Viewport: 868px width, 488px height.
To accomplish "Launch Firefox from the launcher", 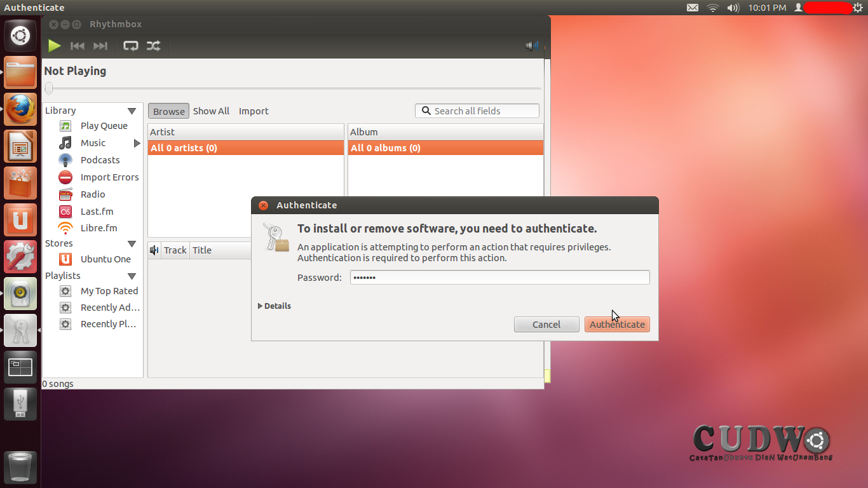I will tap(20, 109).
